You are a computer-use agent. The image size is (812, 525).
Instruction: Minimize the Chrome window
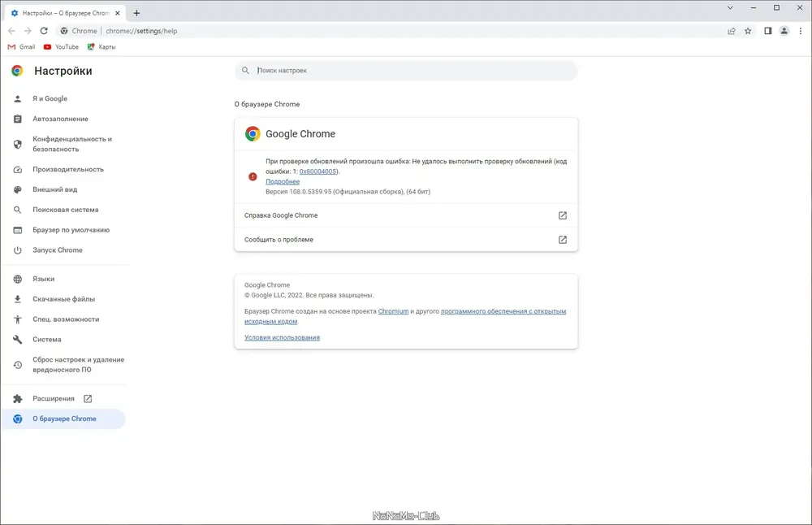[754, 8]
